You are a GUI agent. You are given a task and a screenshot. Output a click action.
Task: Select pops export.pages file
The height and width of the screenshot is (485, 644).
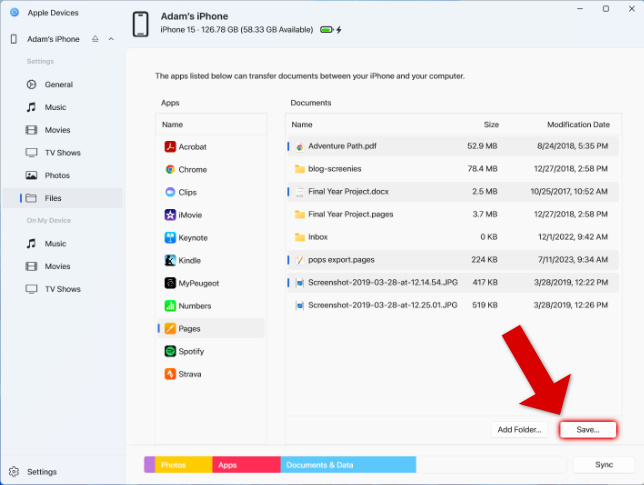coord(453,260)
